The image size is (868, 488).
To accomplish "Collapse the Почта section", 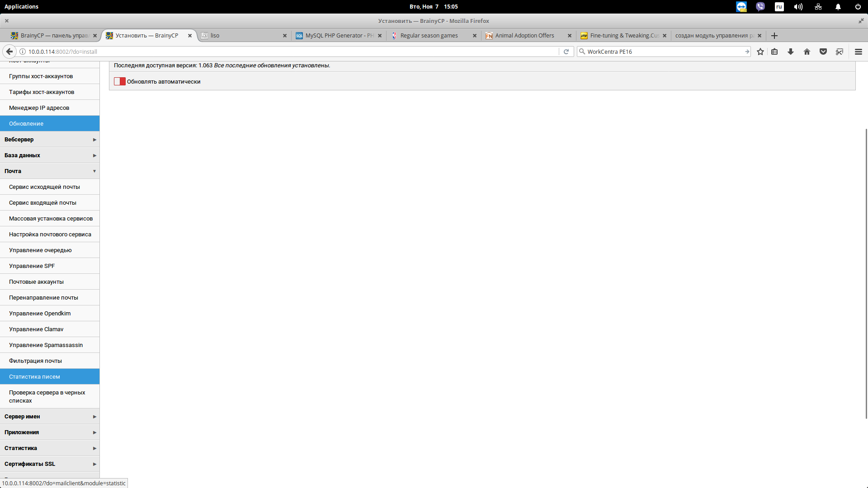I will click(x=50, y=171).
